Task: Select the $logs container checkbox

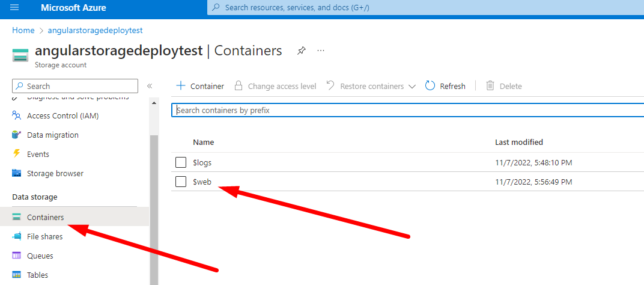Action: (x=181, y=162)
